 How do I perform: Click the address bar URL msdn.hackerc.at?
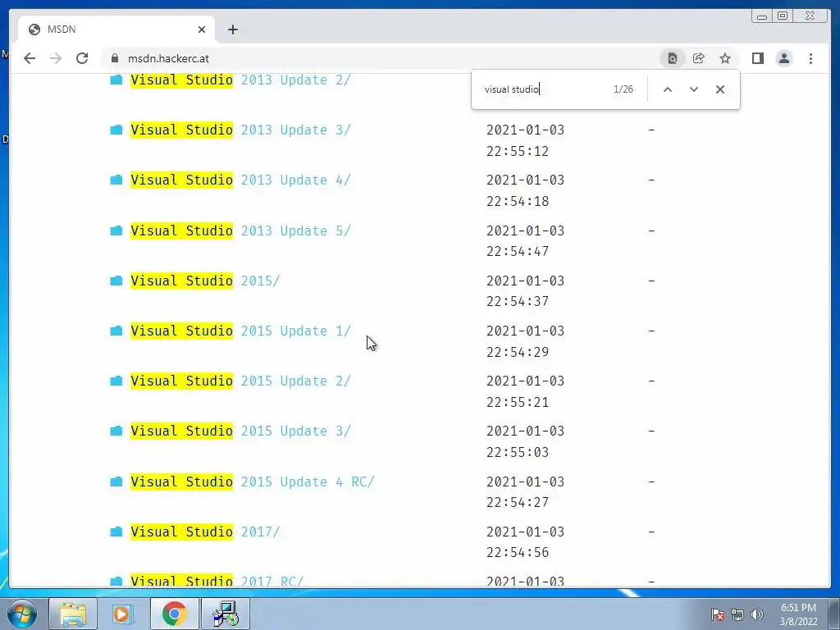click(x=168, y=58)
